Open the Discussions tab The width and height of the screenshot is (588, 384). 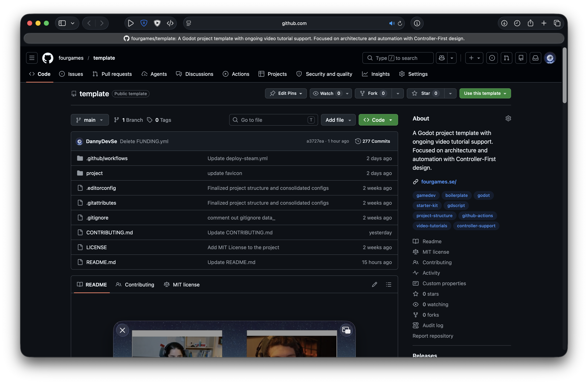(x=195, y=74)
